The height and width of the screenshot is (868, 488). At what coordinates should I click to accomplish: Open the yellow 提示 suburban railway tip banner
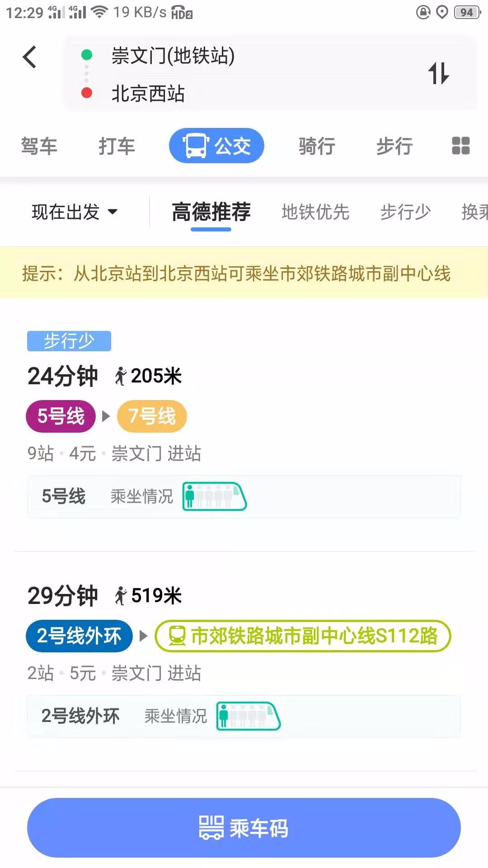point(244,273)
